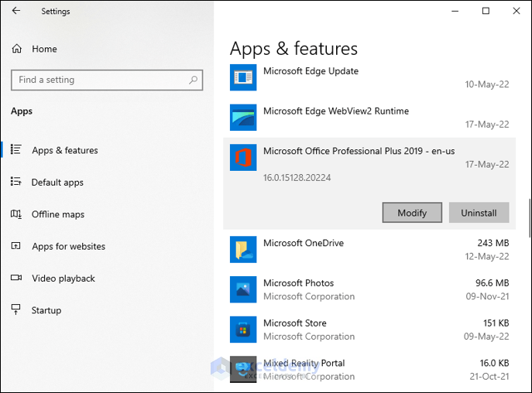This screenshot has height=393, width=532.
Task: Select Apps for websites
Action: [x=68, y=247]
